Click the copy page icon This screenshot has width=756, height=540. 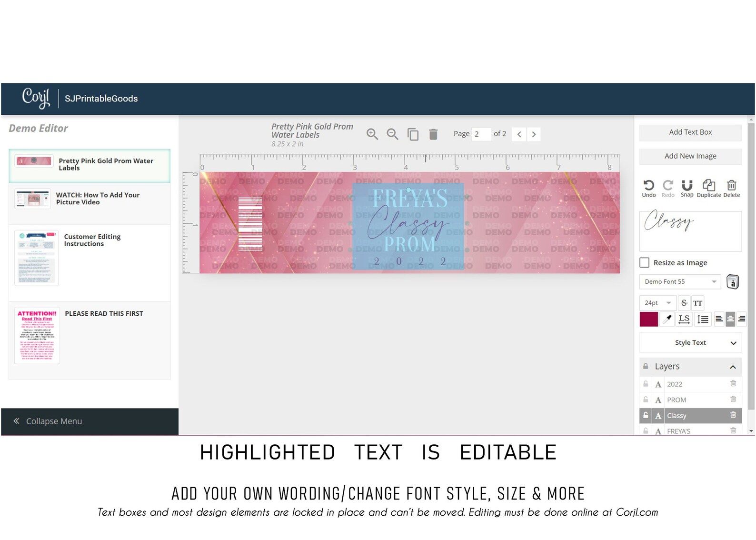(413, 134)
